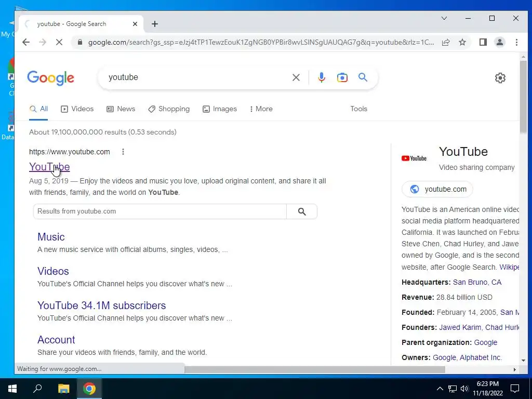Open the Account sitelink
The width and height of the screenshot is (532, 399).
(56, 340)
